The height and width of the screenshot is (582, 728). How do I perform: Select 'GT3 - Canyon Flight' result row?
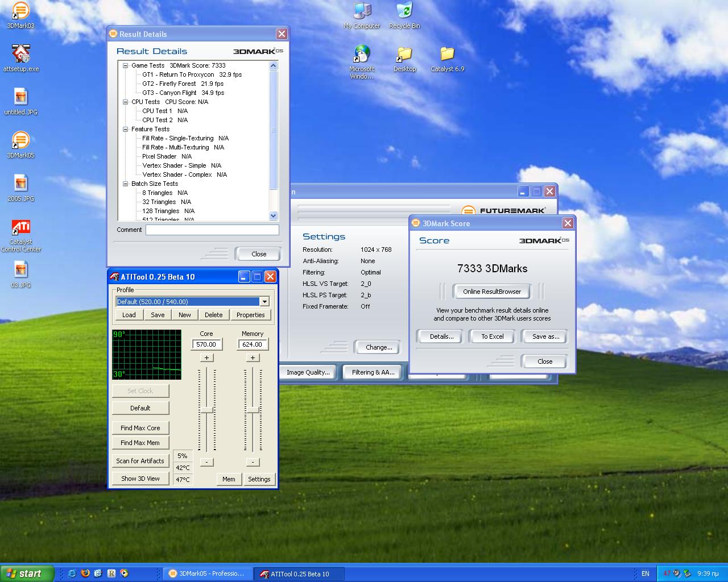[x=183, y=93]
